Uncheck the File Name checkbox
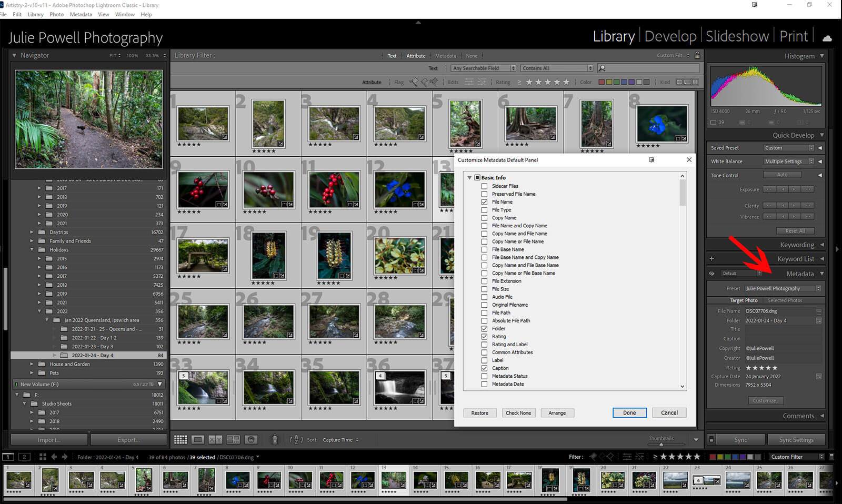The width and height of the screenshot is (842, 504). tap(484, 202)
